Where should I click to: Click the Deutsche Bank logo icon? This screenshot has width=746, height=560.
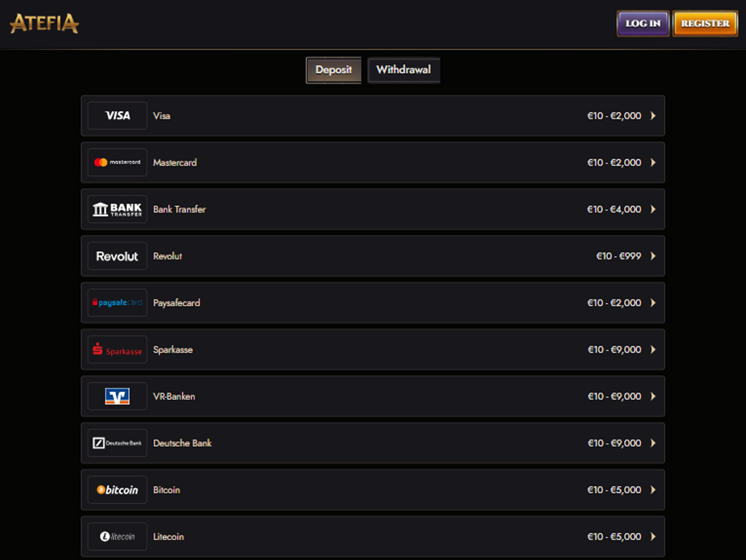pos(117,443)
